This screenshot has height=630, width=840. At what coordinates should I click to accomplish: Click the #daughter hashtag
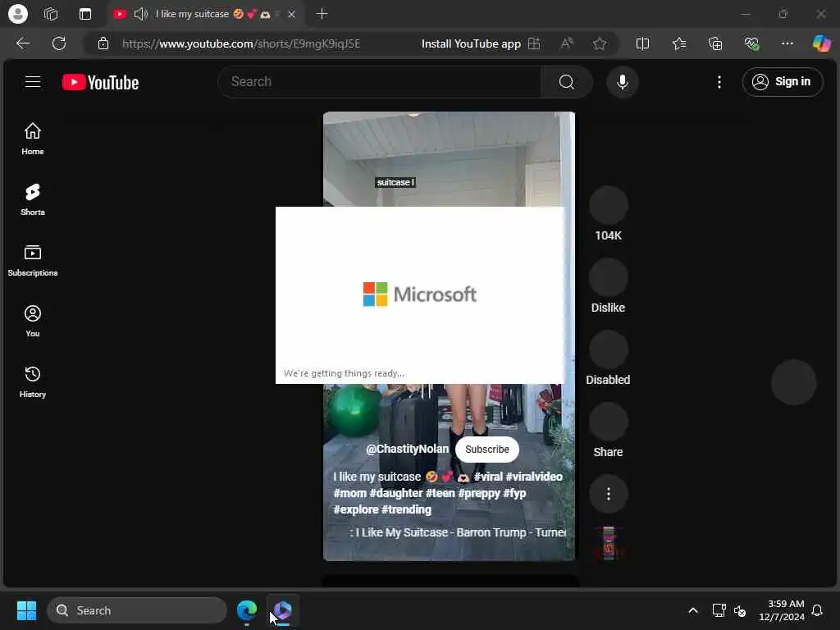pyautogui.click(x=395, y=493)
